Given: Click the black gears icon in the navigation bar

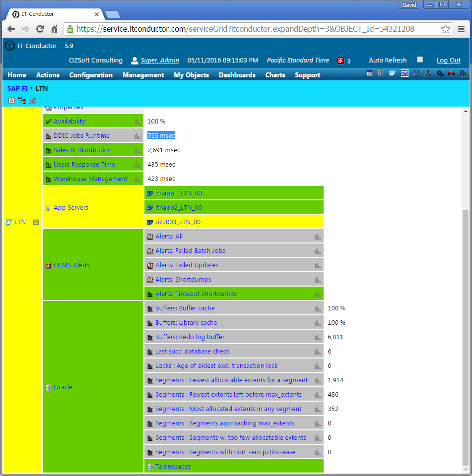Looking at the screenshot, I should pos(440,73).
